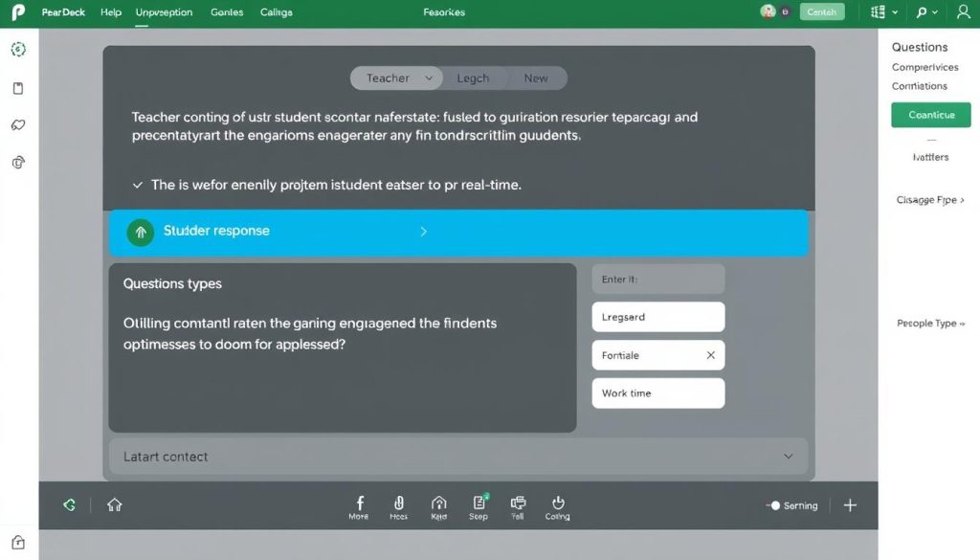Click the green refresh icon in bottom toolbar
Image resolution: width=980 pixels, height=560 pixels.
pyautogui.click(x=69, y=504)
